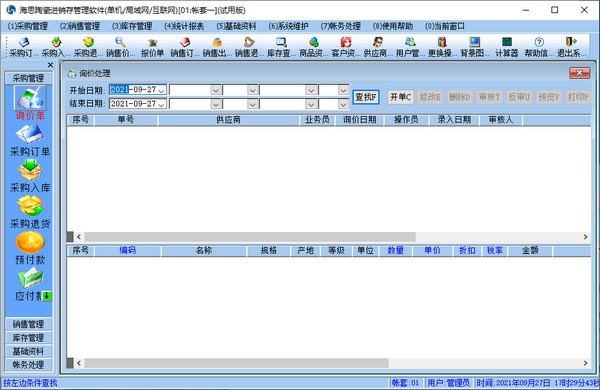The height and width of the screenshot is (390, 600).
Task: Click the 询价日期 column header
Action: coord(359,120)
